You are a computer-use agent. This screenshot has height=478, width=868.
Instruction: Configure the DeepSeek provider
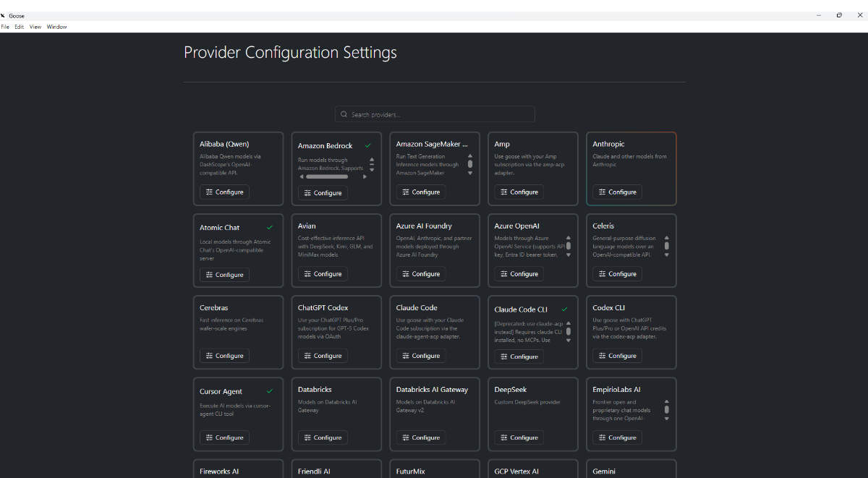[519, 438]
